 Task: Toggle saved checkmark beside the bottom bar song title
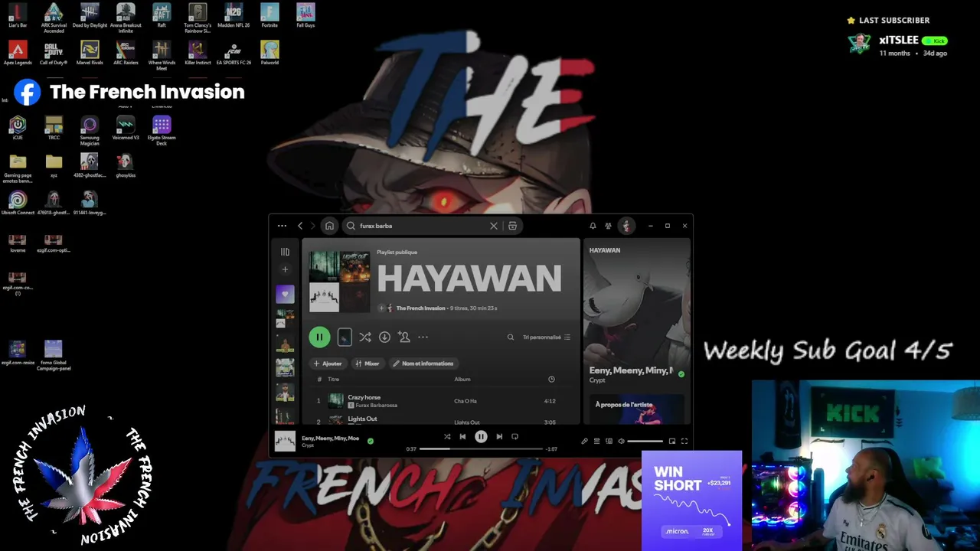(x=371, y=441)
